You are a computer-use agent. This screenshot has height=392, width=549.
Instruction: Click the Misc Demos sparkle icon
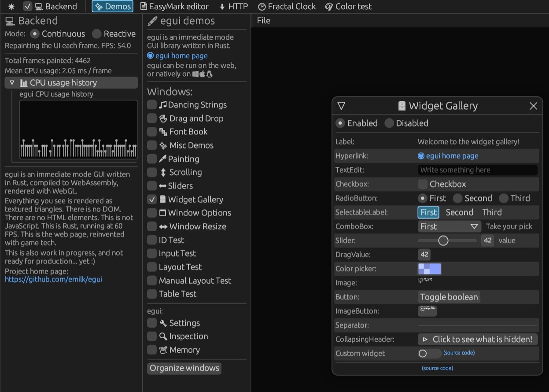coord(163,145)
